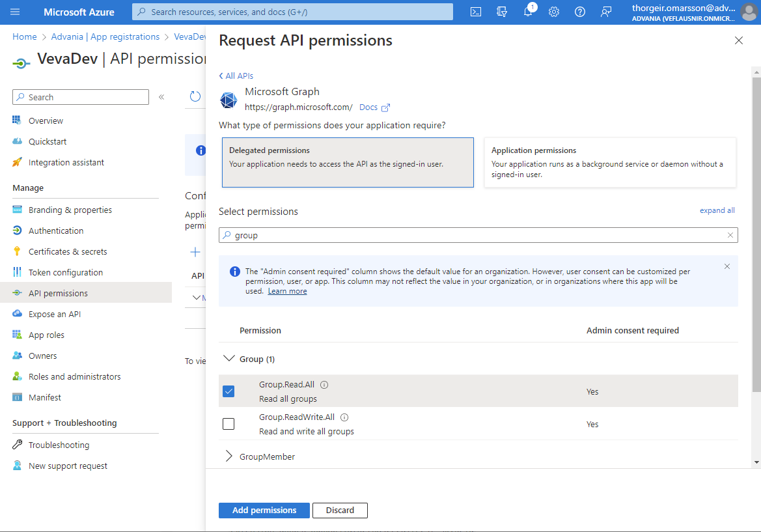Dismiss the admin consent info banner
761x532 pixels.
[x=727, y=266]
